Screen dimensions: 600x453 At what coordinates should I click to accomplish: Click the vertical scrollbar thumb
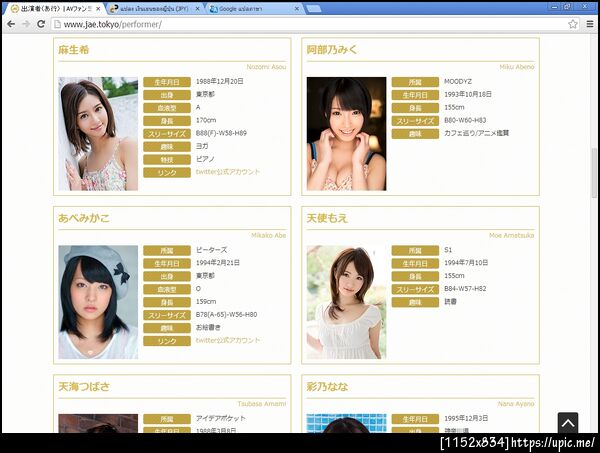pyautogui.click(x=594, y=173)
